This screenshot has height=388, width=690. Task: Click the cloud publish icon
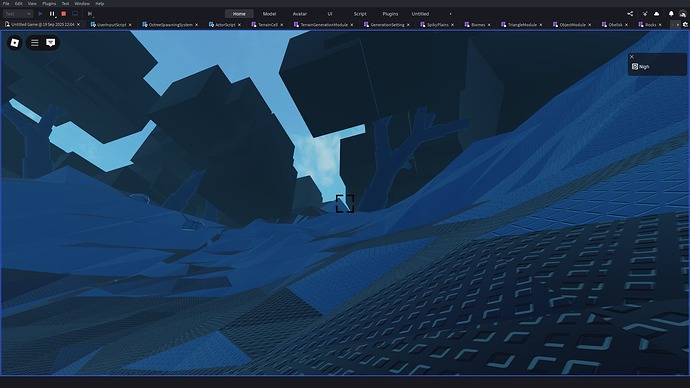click(x=657, y=14)
